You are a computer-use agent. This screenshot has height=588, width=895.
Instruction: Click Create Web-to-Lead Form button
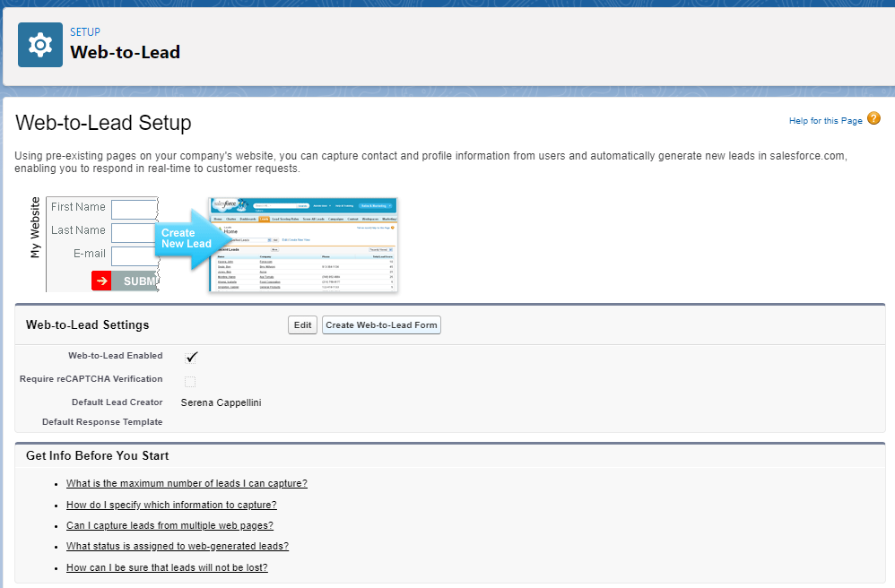coord(381,325)
